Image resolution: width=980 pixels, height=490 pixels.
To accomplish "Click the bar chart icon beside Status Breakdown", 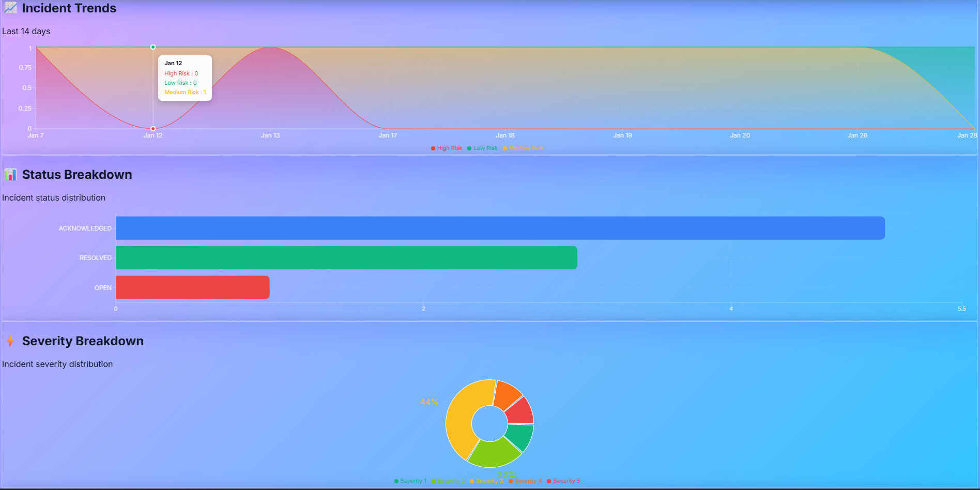I will [11, 175].
